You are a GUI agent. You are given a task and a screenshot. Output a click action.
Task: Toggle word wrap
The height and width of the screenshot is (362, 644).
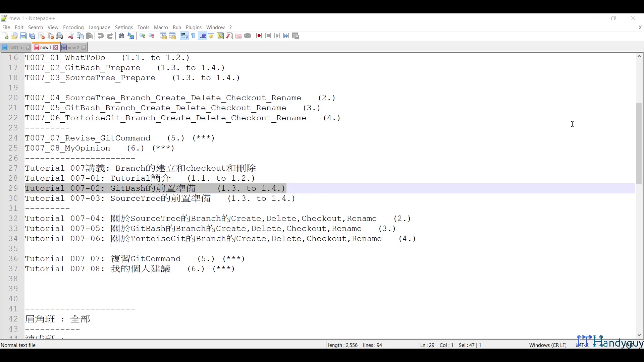184,36
